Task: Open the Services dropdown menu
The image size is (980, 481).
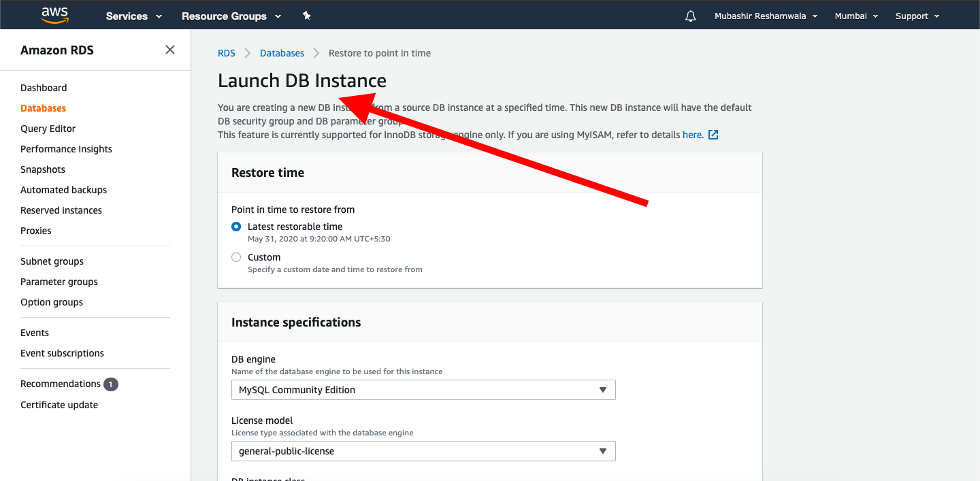Action: [x=134, y=16]
